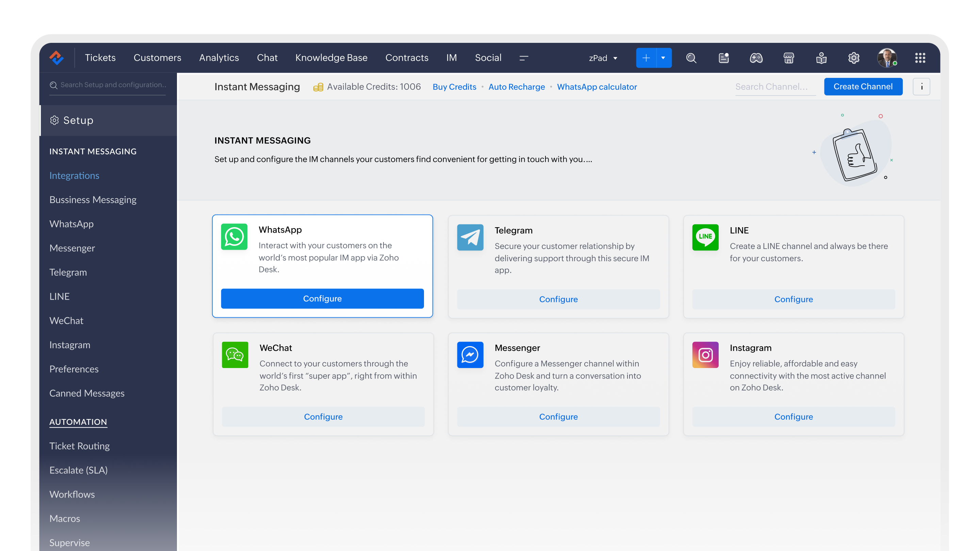This screenshot has height=551, width=980.
Task: Open the Knowledge Base tab
Action: coord(331,58)
